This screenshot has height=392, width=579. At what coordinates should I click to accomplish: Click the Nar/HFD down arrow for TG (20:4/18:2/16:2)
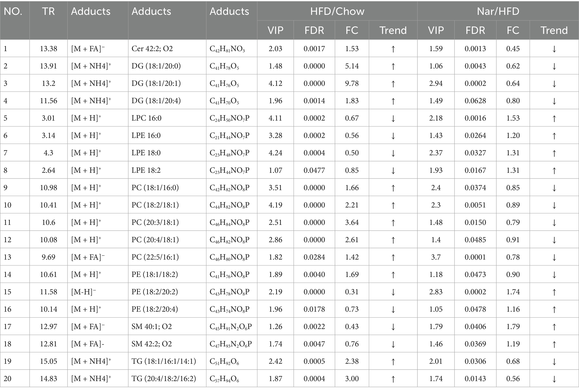click(x=554, y=379)
